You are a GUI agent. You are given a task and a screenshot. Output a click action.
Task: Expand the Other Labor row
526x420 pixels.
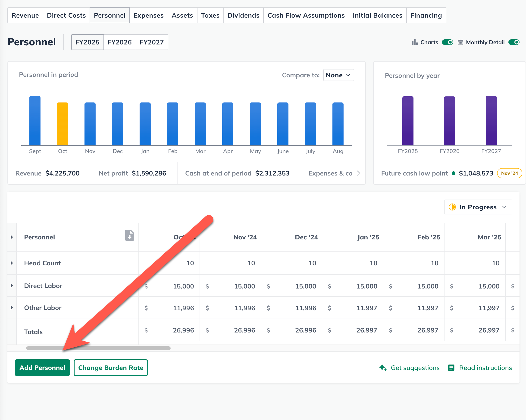coord(12,308)
